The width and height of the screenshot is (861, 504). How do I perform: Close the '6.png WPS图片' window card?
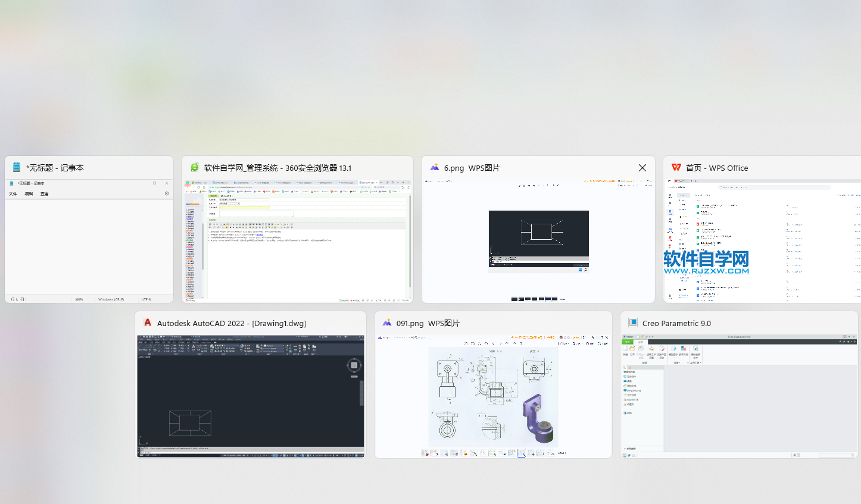tap(642, 168)
